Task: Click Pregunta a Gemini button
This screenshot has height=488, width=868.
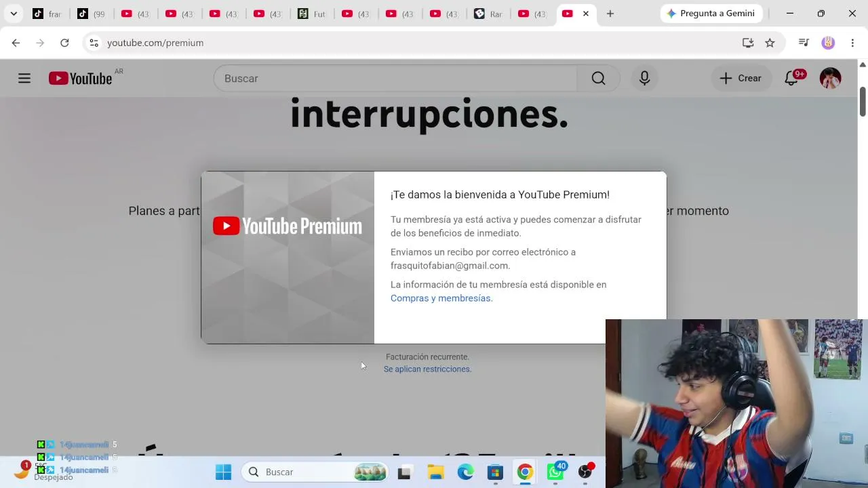Action: (711, 14)
